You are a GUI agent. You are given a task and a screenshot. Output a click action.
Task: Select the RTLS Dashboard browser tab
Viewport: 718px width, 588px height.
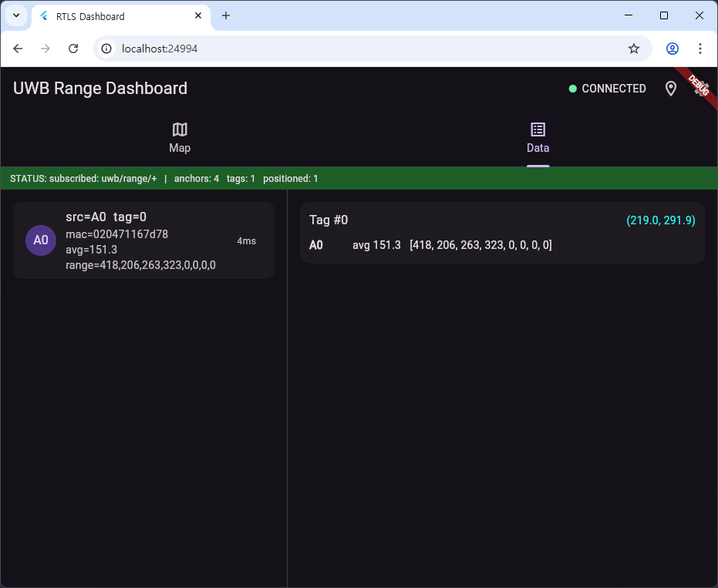tap(121, 16)
